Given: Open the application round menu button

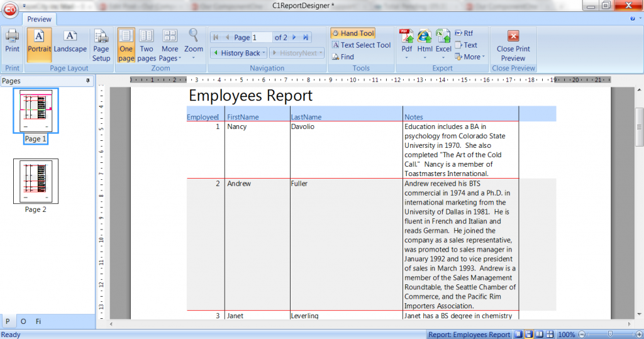Looking at the screenshot, I should pyautogui.click(x=10, y=10).
